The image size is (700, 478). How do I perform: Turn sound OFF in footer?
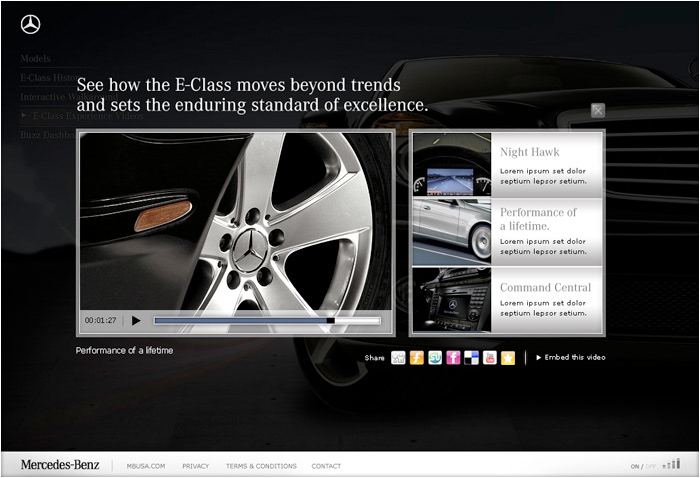point(650,466)
